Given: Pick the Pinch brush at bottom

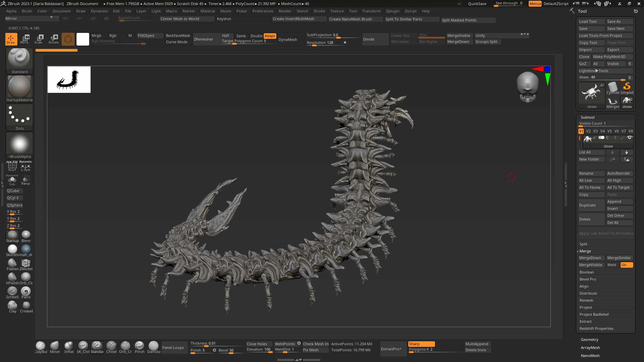Looking at the screenshot, I should (x=140, y=347).
